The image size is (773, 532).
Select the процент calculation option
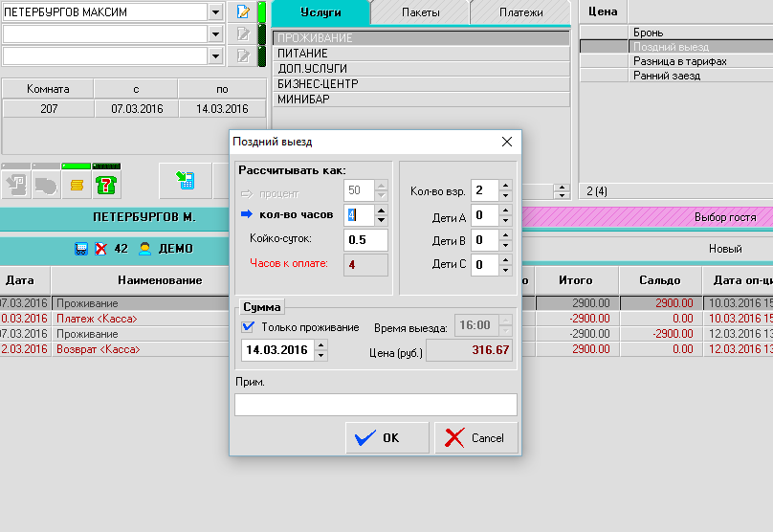point(246,192)
